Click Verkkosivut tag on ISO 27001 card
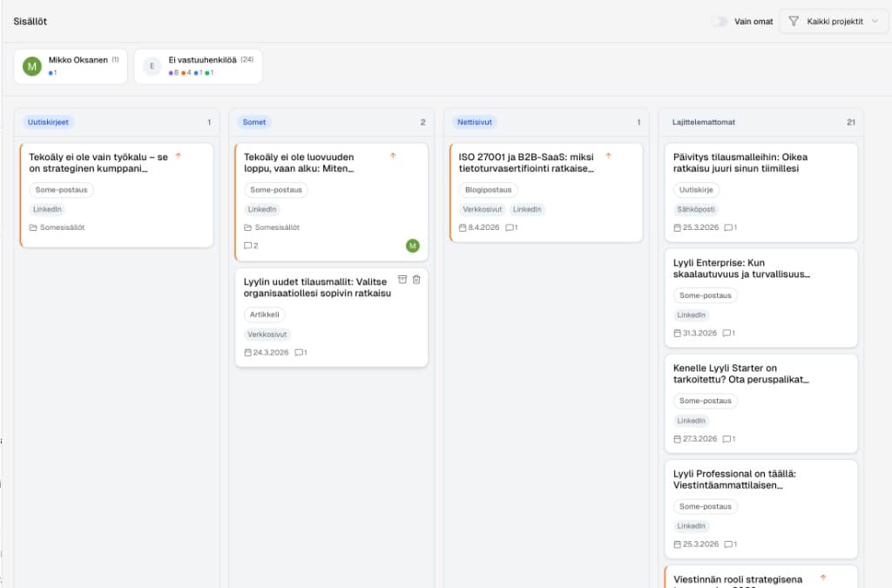This screenshot has height=588, width=892. 483,210
